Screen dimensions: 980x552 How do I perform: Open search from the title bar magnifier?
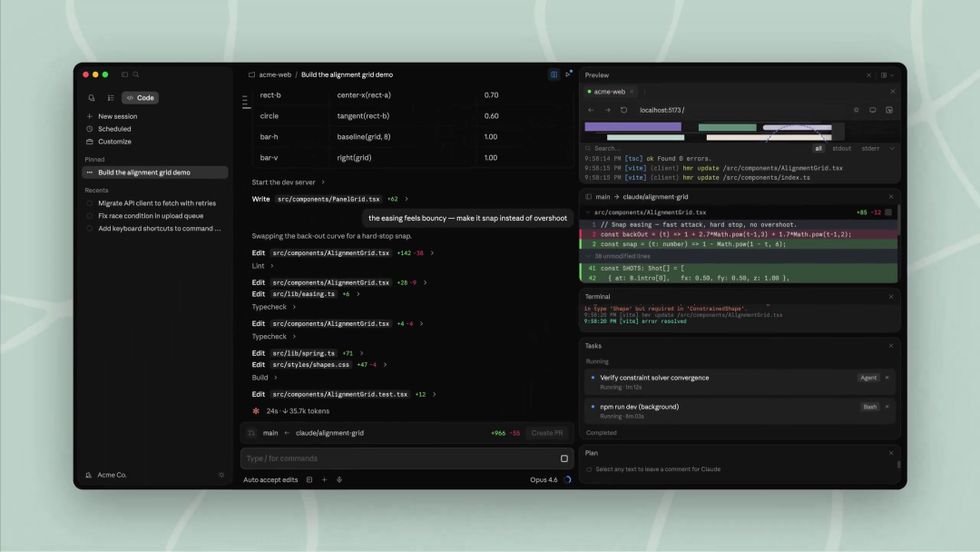pyautogui.click(x=135, y=74)
